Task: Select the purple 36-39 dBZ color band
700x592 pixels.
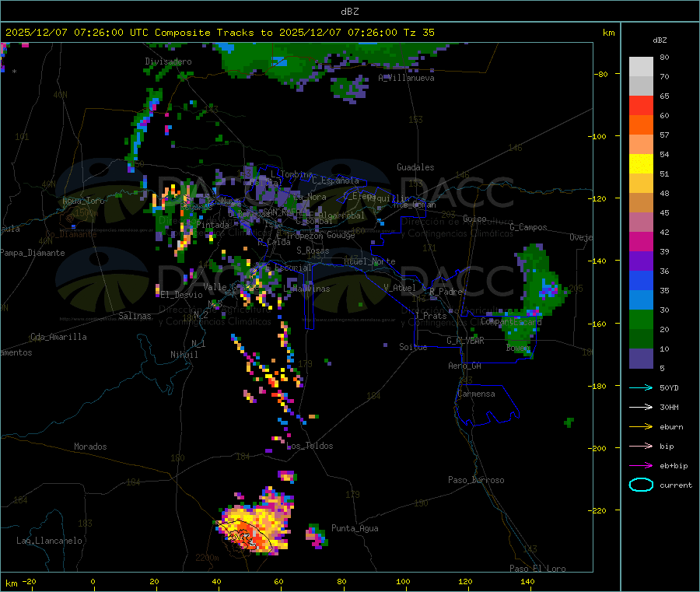Action: 641,261
